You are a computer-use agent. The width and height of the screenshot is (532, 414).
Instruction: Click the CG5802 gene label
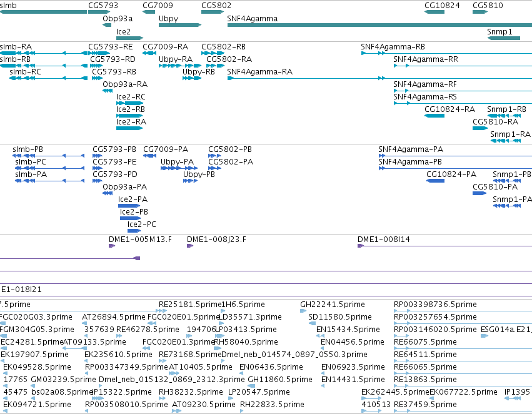click(216, 6)
